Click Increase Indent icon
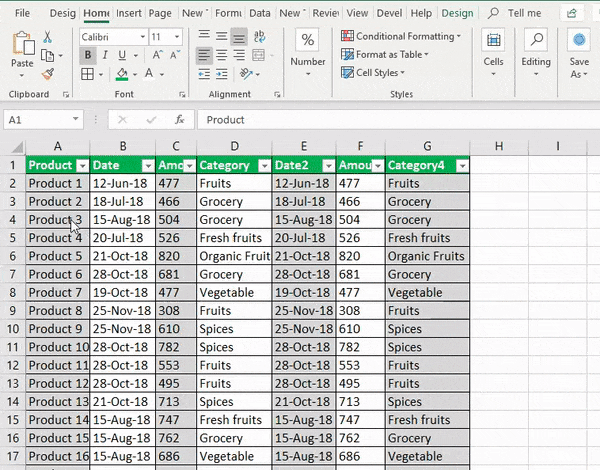Screen dimensions: 600x470 click(x=222, y=74)
